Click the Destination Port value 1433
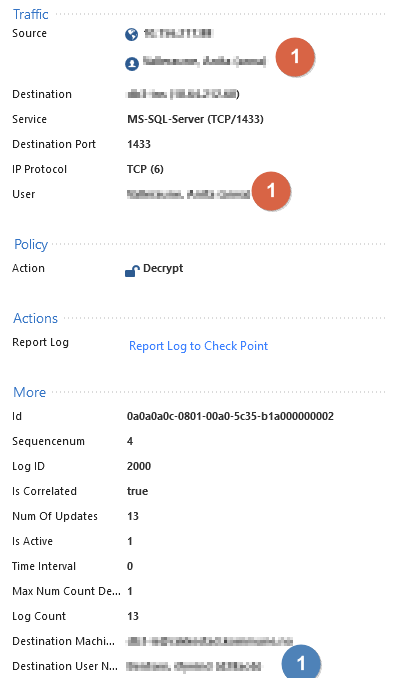 (x=139, y=144)
